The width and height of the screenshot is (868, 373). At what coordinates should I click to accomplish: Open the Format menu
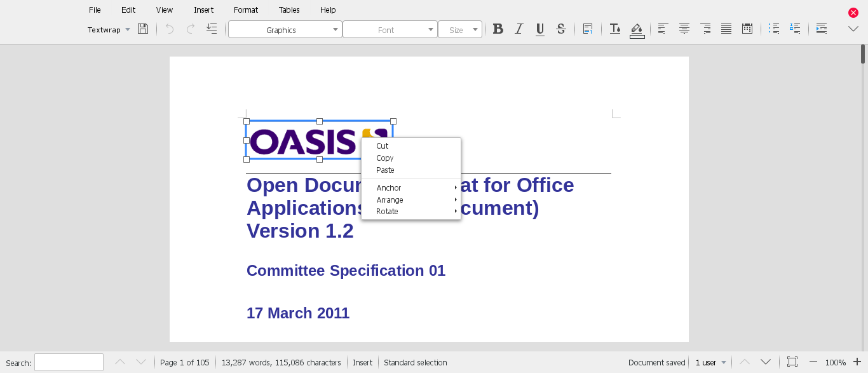(x=245, y=10)
